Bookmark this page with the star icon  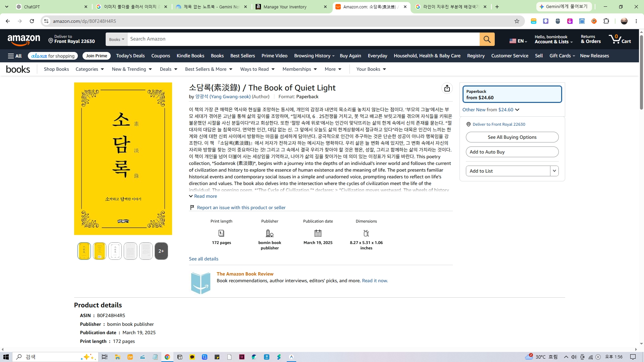tap(517, 21)
